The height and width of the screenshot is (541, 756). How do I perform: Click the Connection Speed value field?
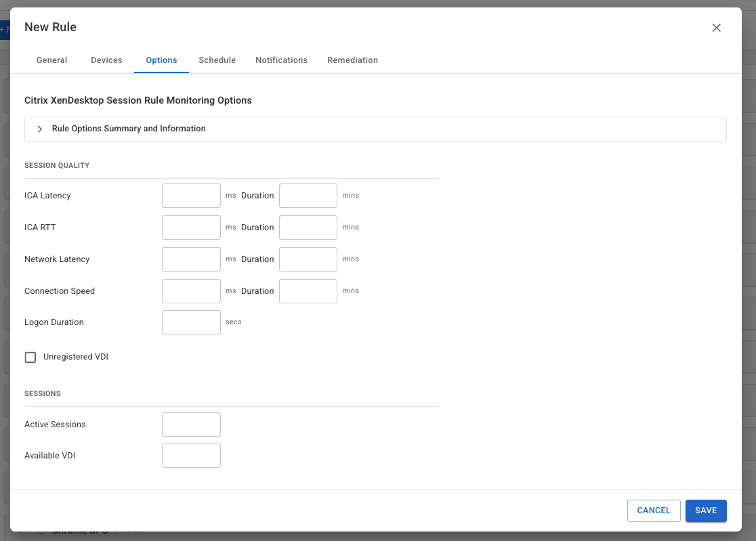(192, 291)
